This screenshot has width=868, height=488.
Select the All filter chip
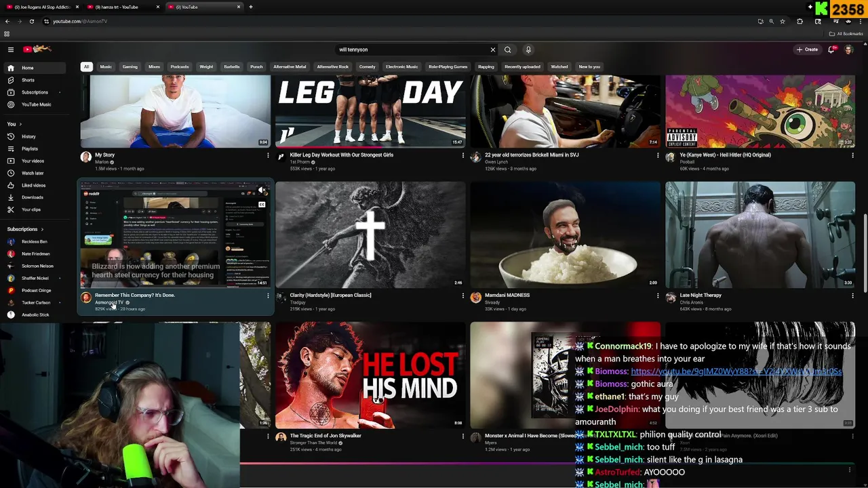86,66
